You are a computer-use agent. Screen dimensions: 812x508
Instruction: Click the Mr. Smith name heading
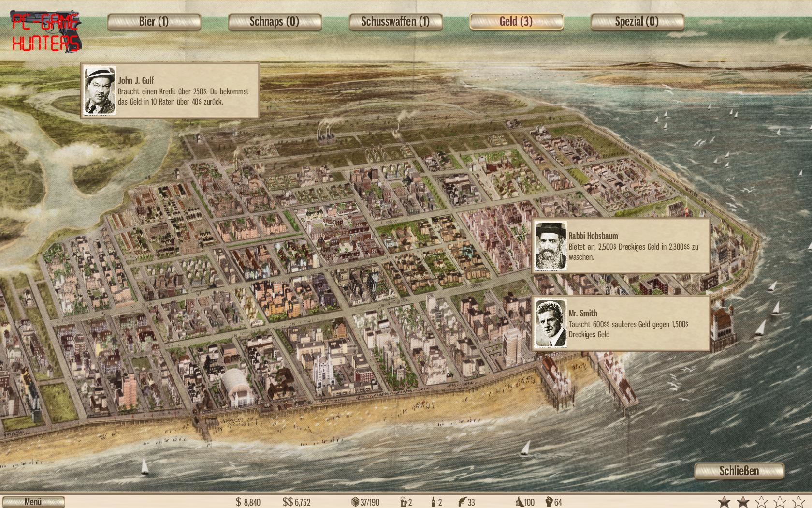click(583, 313)
